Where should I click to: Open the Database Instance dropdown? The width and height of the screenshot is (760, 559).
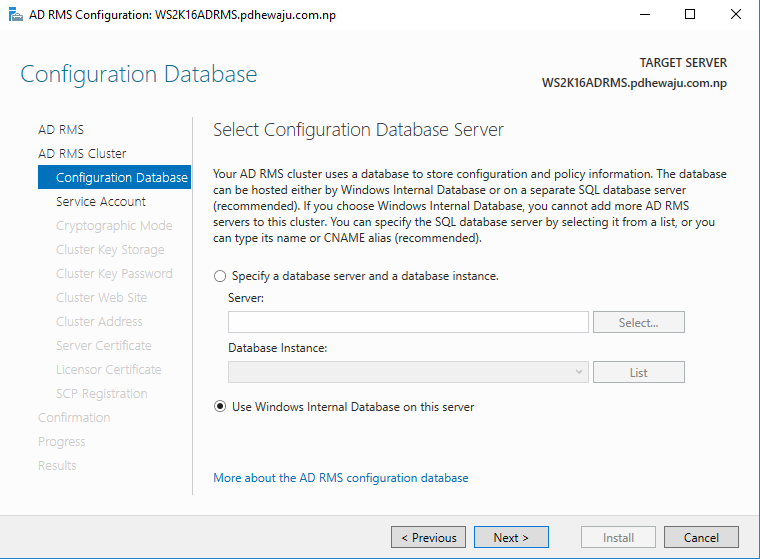click(408, 372)
